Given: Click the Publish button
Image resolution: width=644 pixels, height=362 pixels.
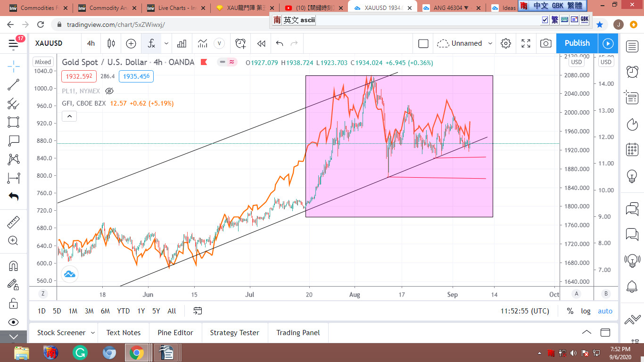Looking at the screenshot, I should 577,43.
